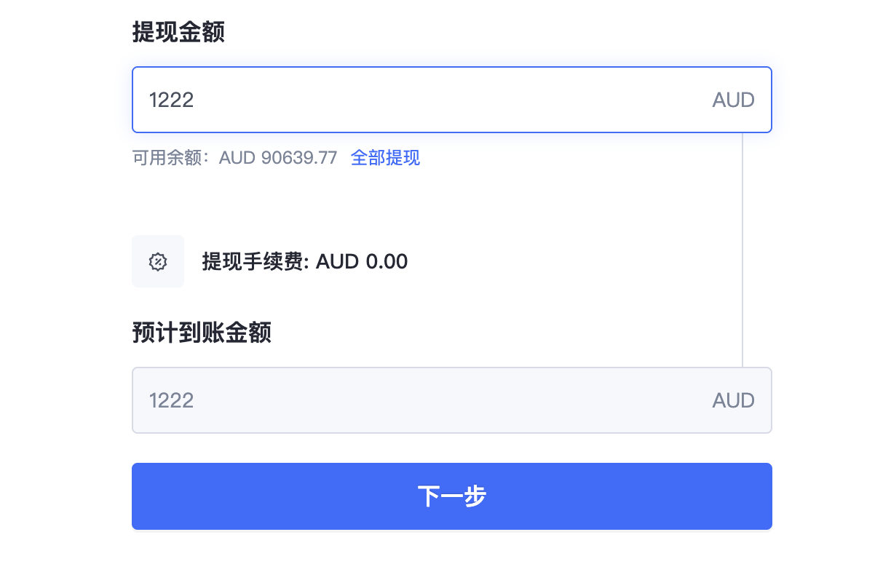The height and width of the screenshot is (588, 891).
Task: Click the fee amount AUD 0.00
Action: point(362,261)
